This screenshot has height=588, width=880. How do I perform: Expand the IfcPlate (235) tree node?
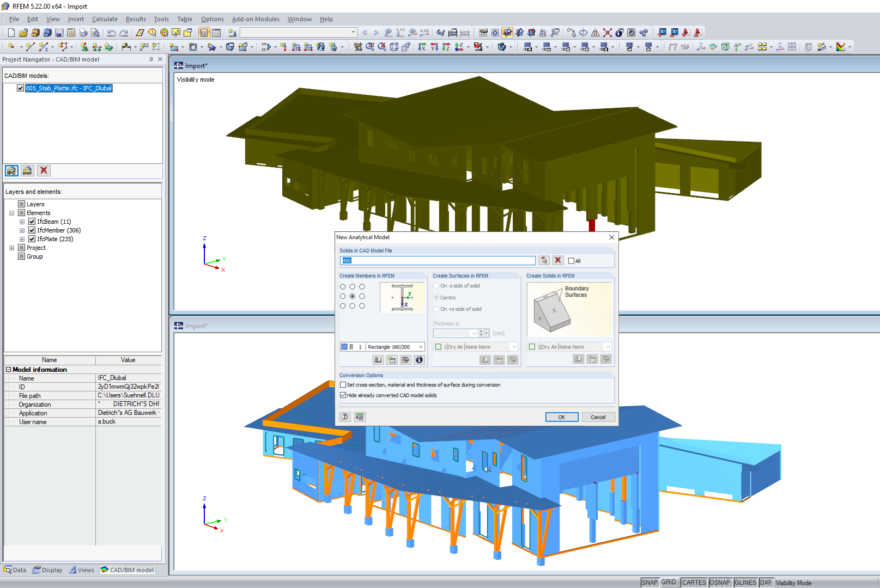pyautogui.click(x=22, y=239)
